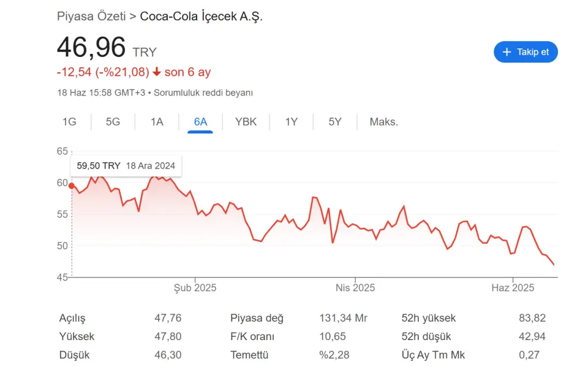Switch to the 1G time range tab
This screenshot has width=588, height=367.
tap(69, 122)
